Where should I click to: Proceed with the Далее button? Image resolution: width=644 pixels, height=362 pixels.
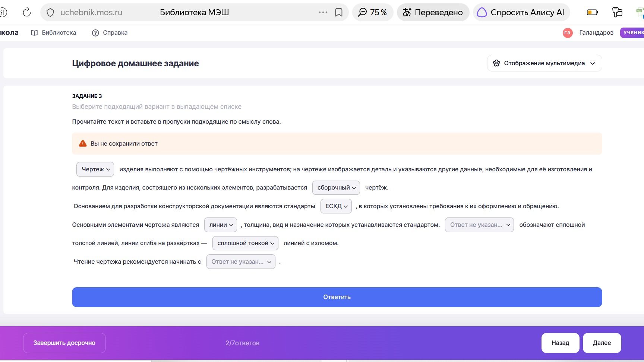tap(602, 343)
